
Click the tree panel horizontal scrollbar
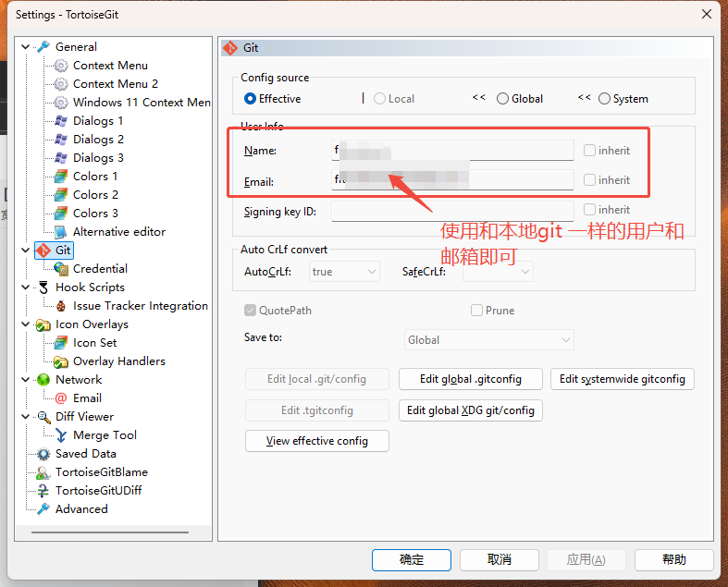(110, 532)
